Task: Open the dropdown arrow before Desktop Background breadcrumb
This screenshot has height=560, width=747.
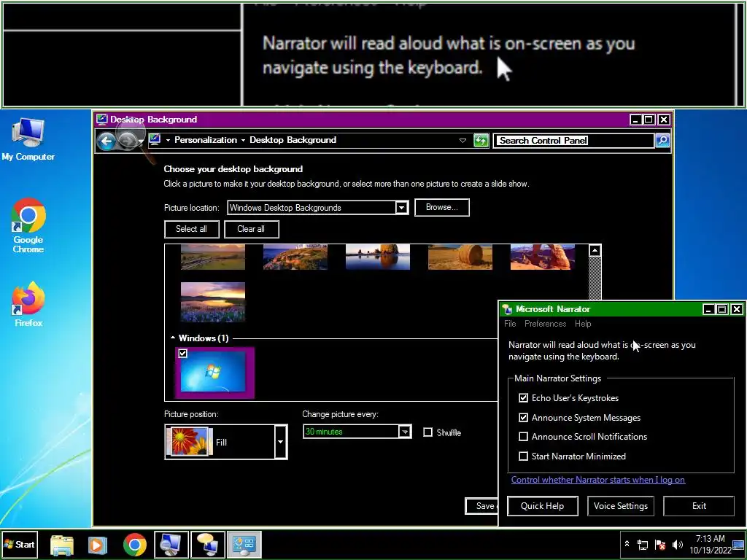Action: click(x=243, y=140)
